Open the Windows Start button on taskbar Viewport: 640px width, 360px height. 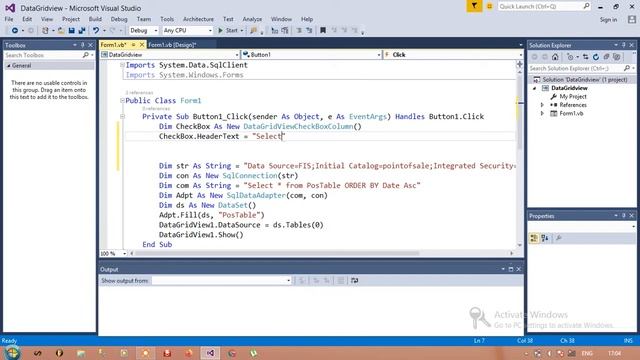12,353
